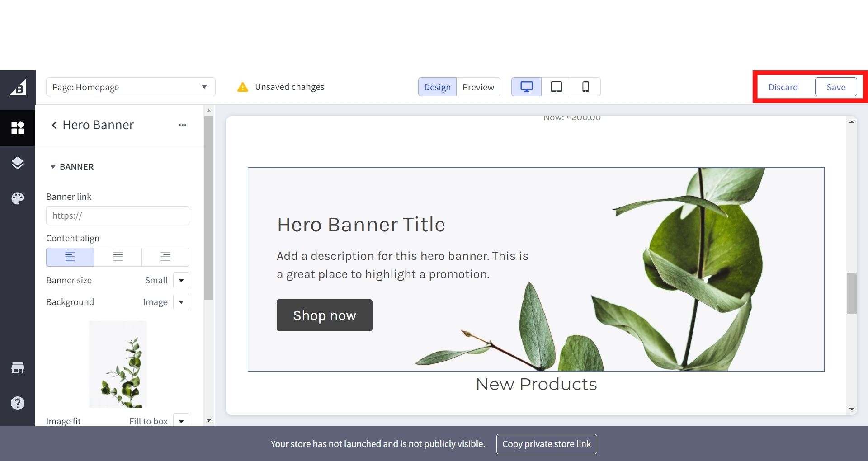
Task: Open the Theme Styles palette icon
Action: click(18, 198)
